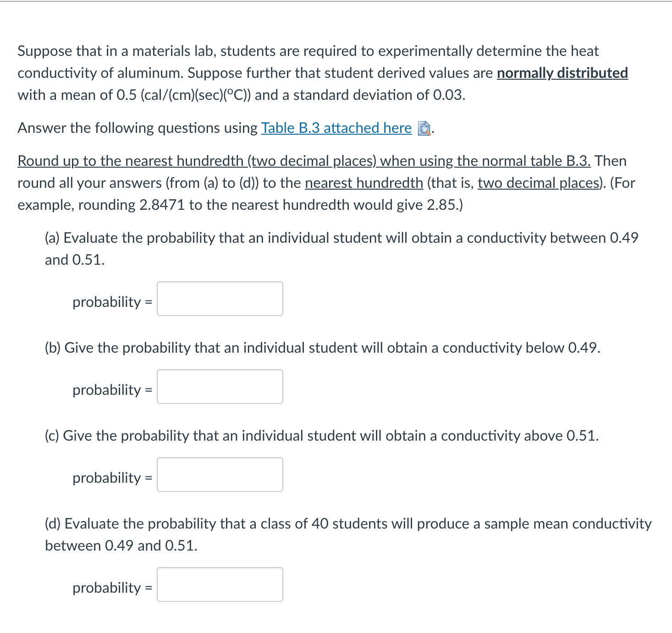Select the underlined text normally distributed

click(562, 73)
